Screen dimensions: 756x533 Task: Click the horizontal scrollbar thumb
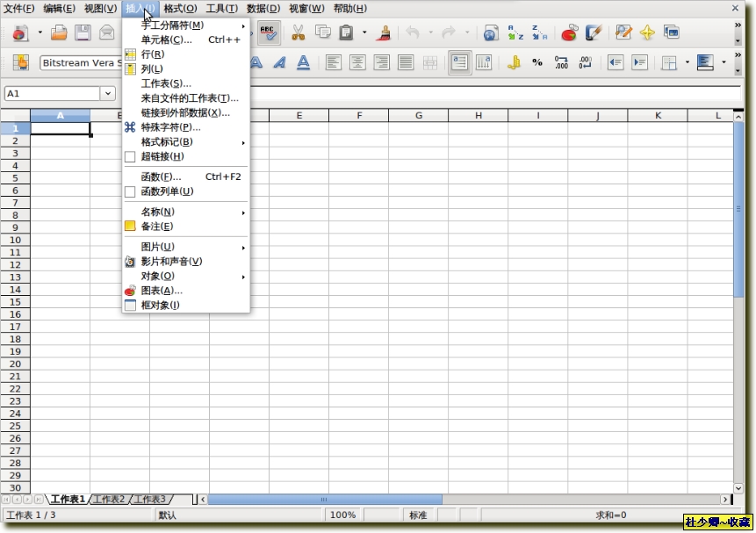click(323, 500)
